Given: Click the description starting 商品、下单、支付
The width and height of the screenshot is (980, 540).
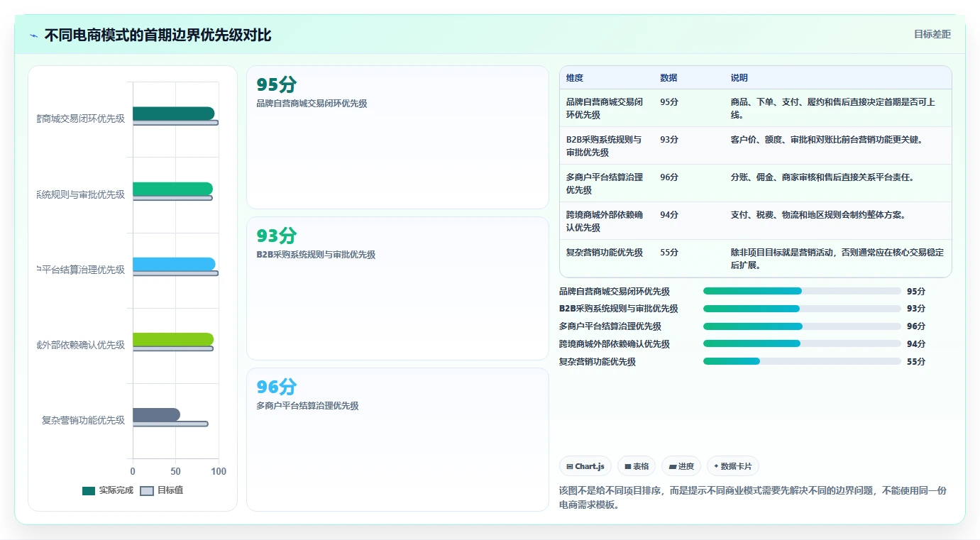Looking at the screenshot, I should pyautogui.click(x=833, y=108).
